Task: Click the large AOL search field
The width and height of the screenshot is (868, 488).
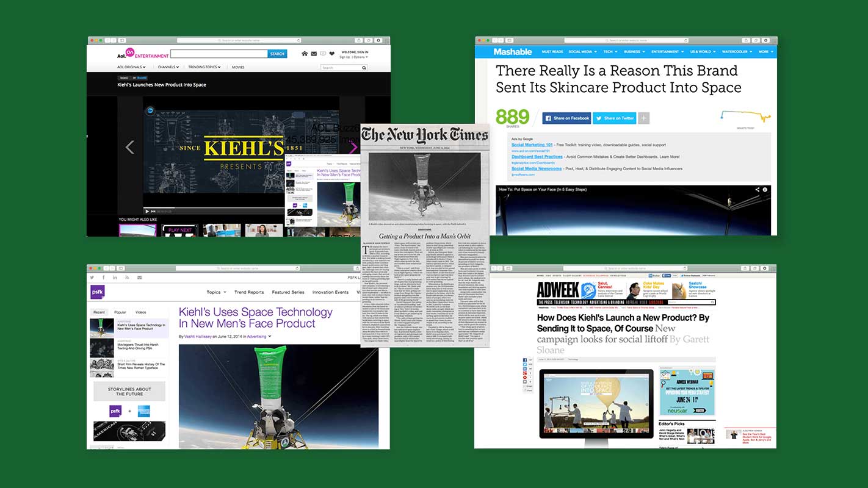Action: click(x=219, y=54)
